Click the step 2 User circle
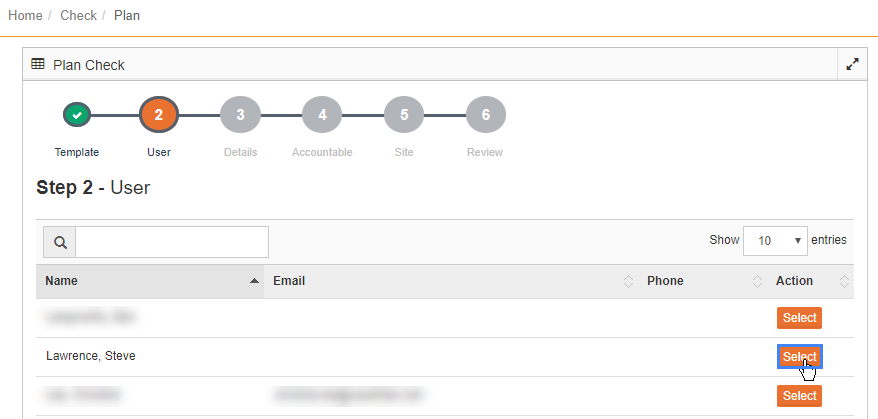This screenshot has width=878, height=419. point(158,115)
